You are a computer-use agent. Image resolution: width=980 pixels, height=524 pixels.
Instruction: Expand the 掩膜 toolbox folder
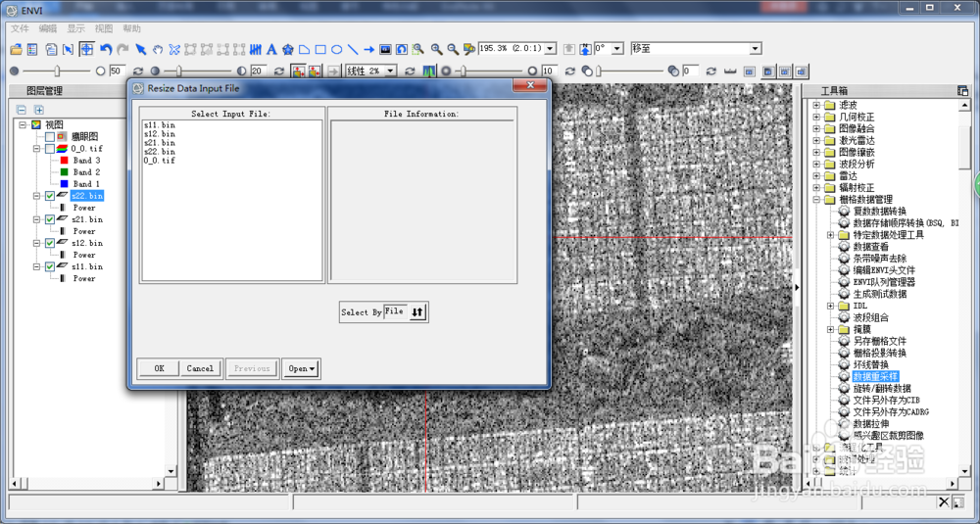tap(831, 329)
